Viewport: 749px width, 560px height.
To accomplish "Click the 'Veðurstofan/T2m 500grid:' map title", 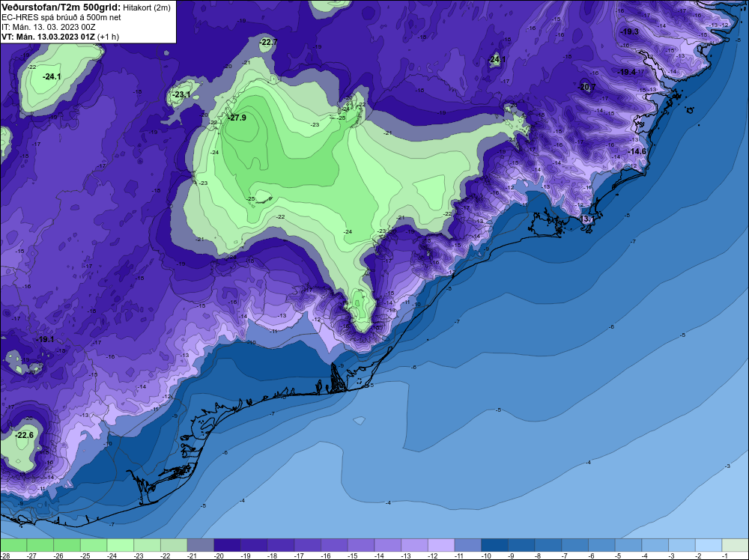I will (61, 7).
